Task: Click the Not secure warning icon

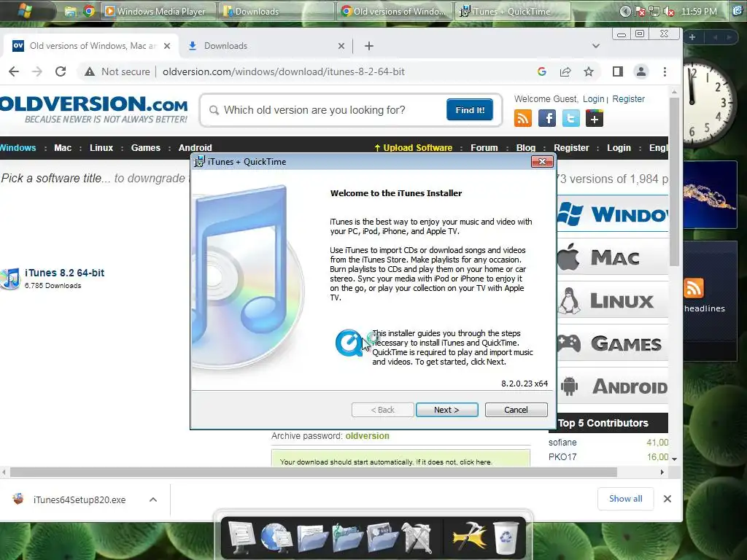Action: (90, 71)
